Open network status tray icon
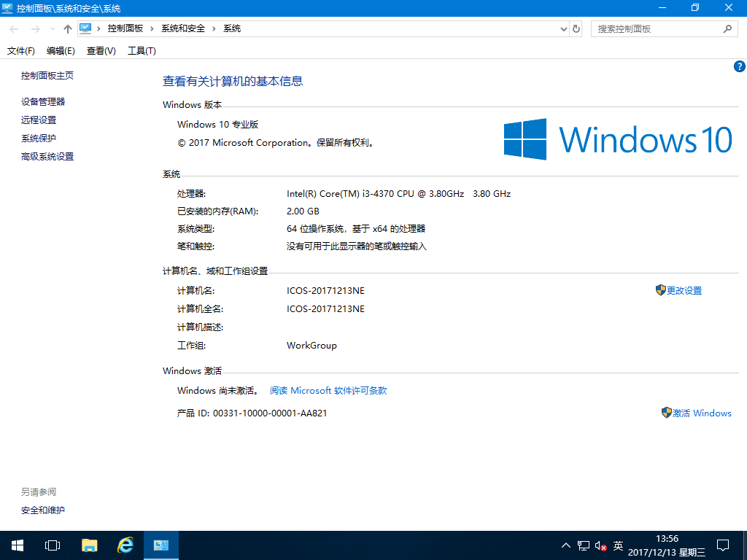 tap(584, 545)
